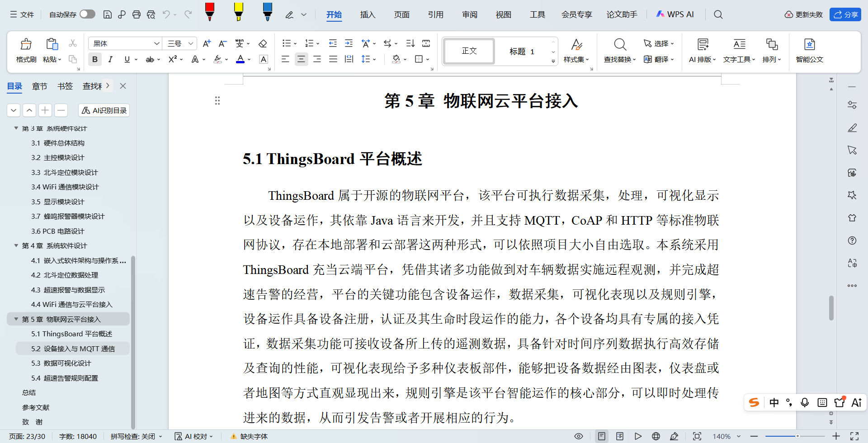Clear formatting with the eraser icon

point(263,43)
